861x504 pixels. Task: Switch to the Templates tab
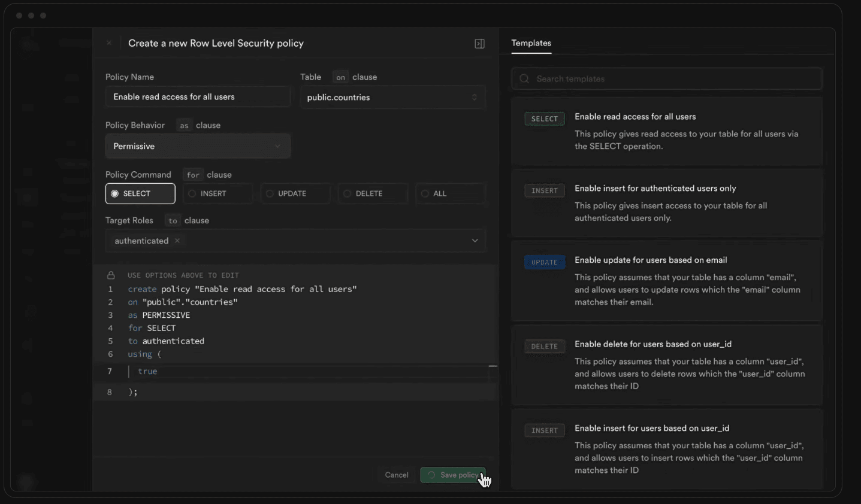[x=531, y=43]
